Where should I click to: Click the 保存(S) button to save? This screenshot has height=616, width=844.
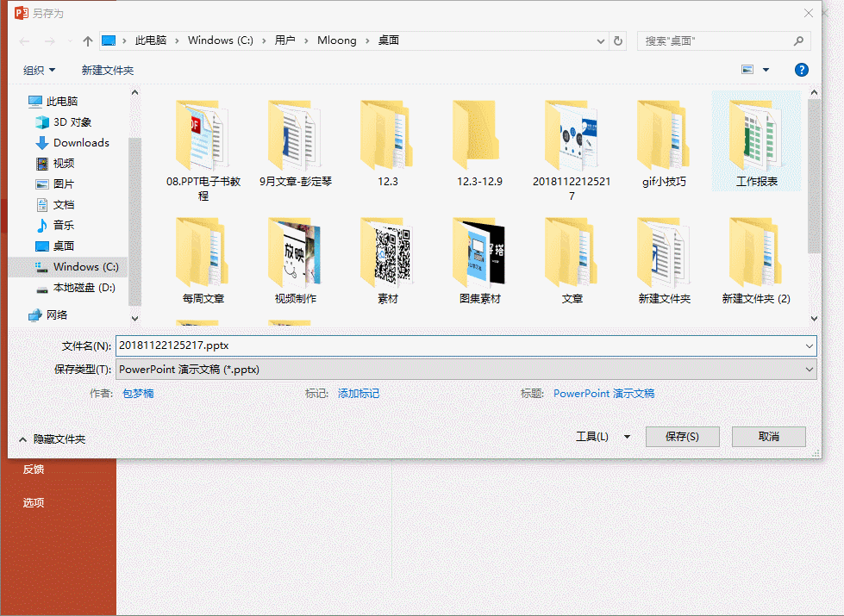point(682,436)
